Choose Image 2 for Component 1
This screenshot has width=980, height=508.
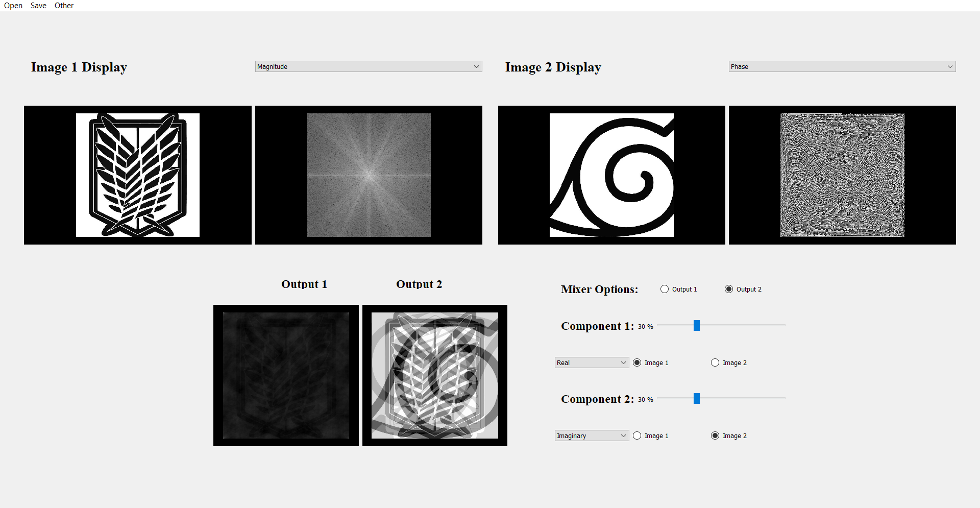[729, 362]
